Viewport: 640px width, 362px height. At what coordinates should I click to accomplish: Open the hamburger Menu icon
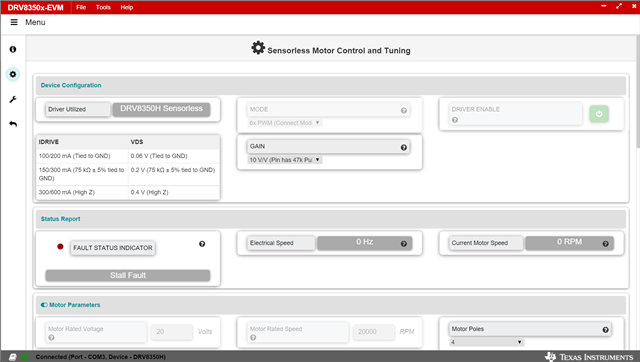14,22
